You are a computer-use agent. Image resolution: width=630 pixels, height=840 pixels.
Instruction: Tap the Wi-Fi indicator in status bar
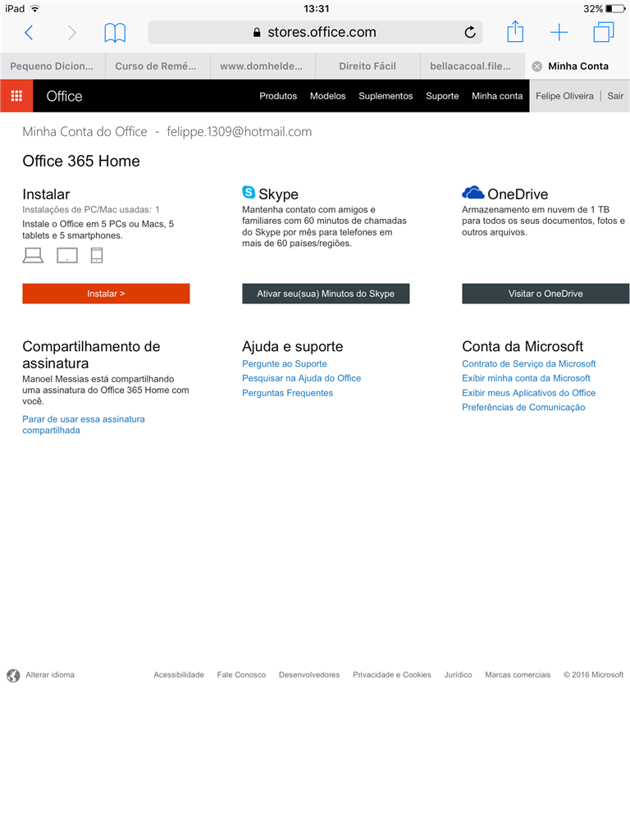pos(34,8)
